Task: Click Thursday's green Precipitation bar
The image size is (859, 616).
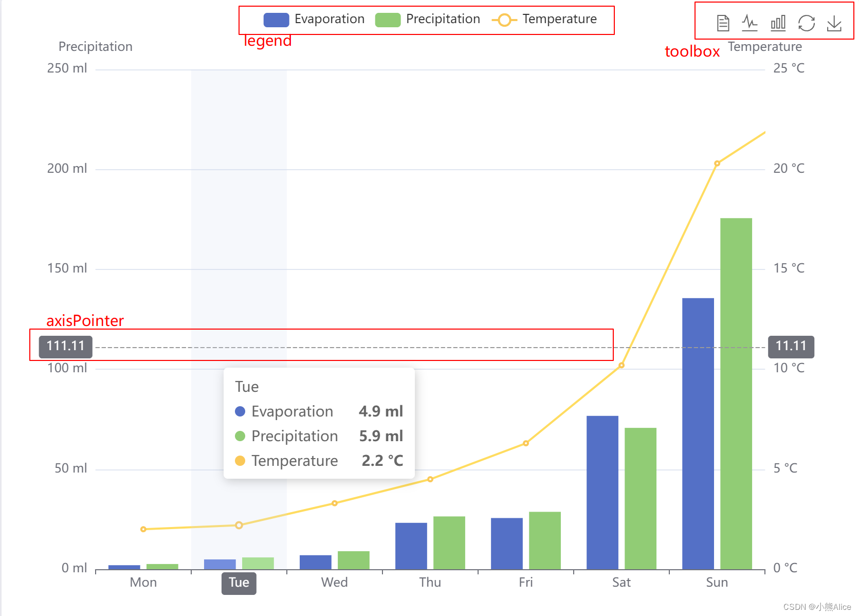Action: [x=449, y=543]
